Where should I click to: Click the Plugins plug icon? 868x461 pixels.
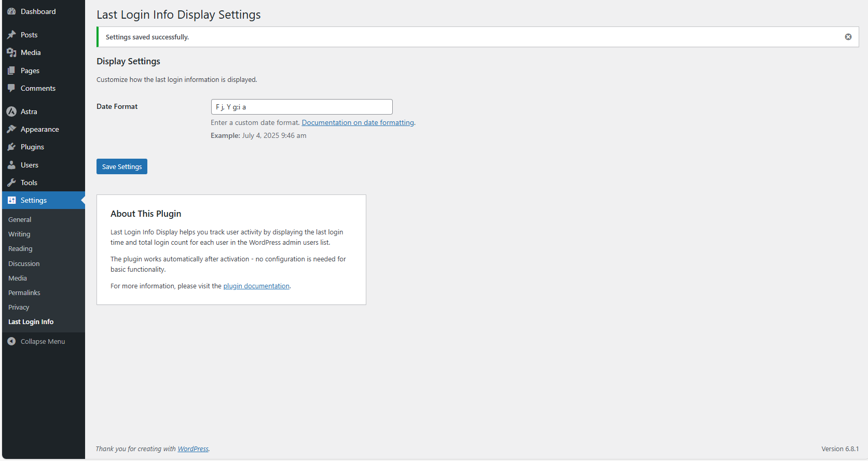point(11,147)
